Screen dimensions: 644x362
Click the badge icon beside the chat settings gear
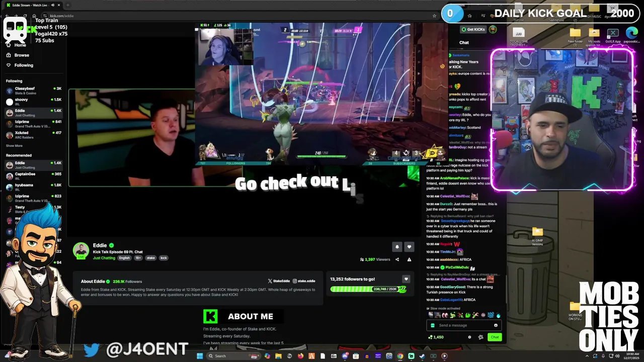480,337
